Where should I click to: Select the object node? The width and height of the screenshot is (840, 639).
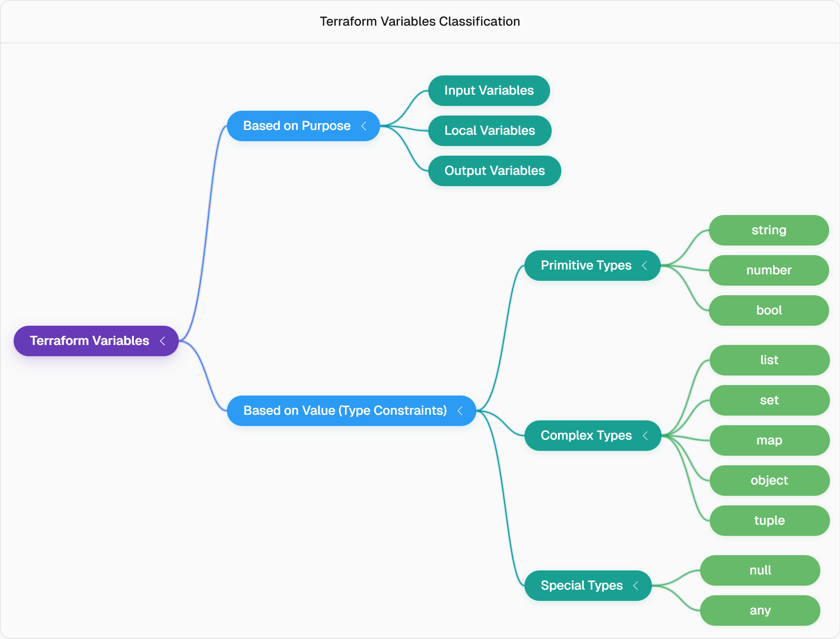click(x=769, y=481)
